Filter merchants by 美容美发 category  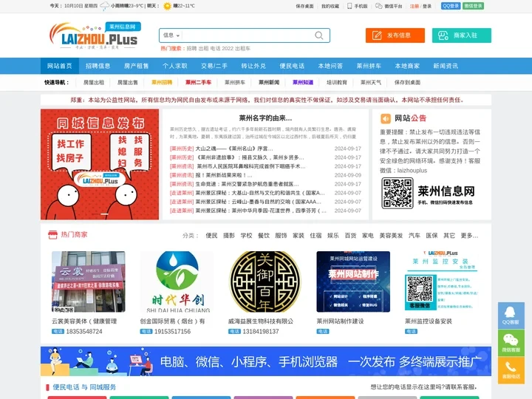tap(391, 236)
